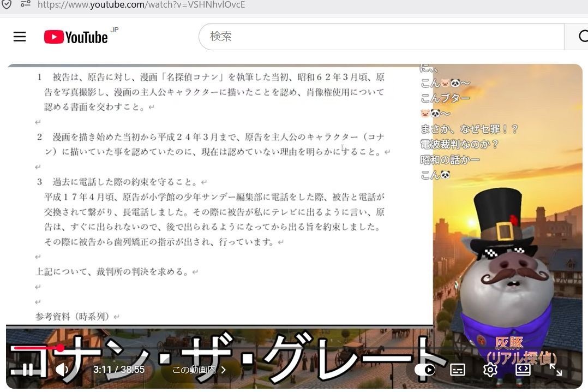This screenshot has height=392, width=588.
Task: Switch to theater mode
Action: pyautogui.click(x=523, y=370)
